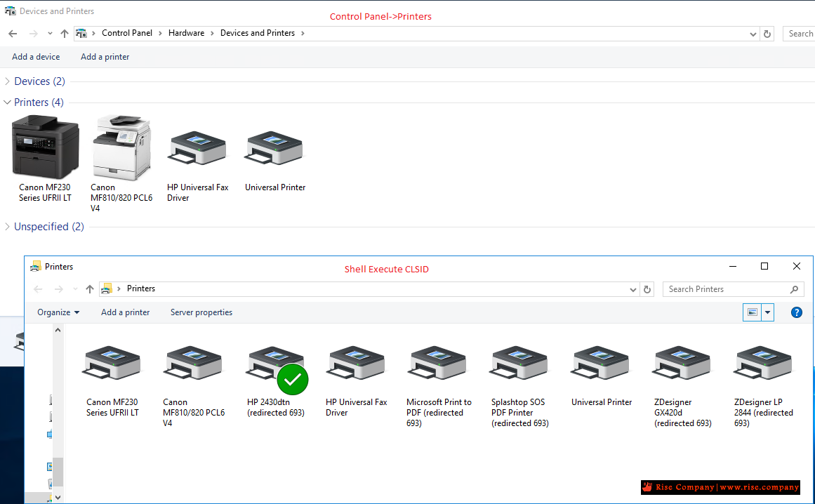Select Universal Printer icon in Devices and Printers

(275, 161)
